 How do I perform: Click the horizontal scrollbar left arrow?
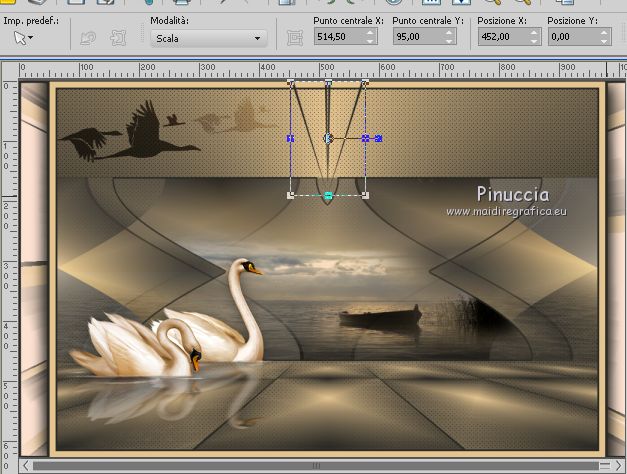(x=25, y=465)
